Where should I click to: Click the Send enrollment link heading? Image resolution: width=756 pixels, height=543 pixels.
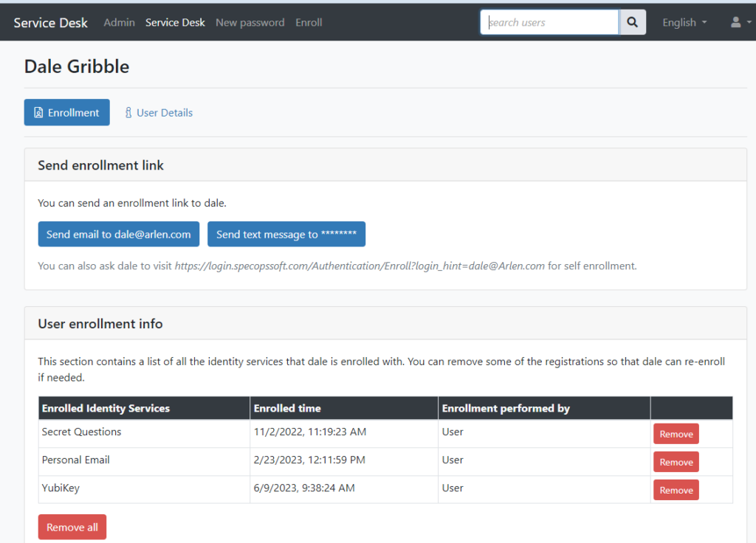[x=100, y=165]
